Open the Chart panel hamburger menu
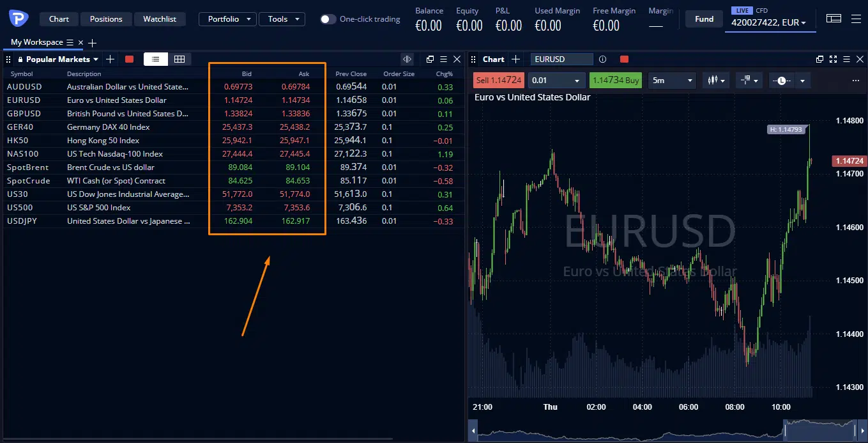The height and width of the screenshot is (443, 868). coord(846,59)
